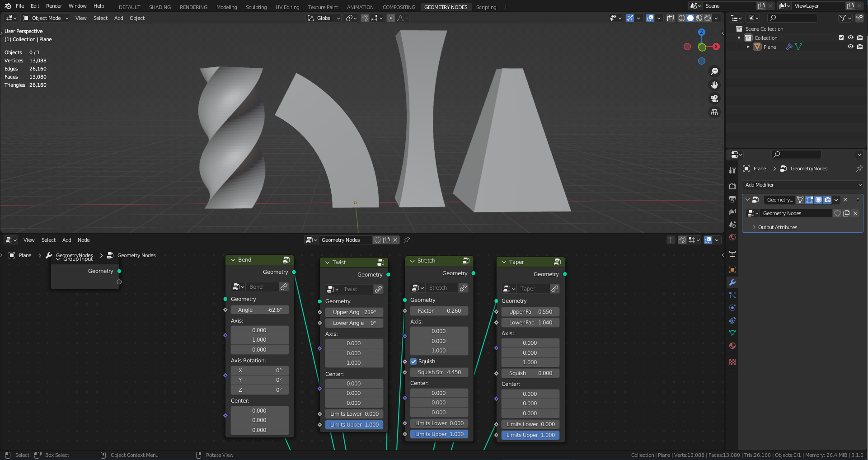Open Material Properties tab

coord(732,346)
